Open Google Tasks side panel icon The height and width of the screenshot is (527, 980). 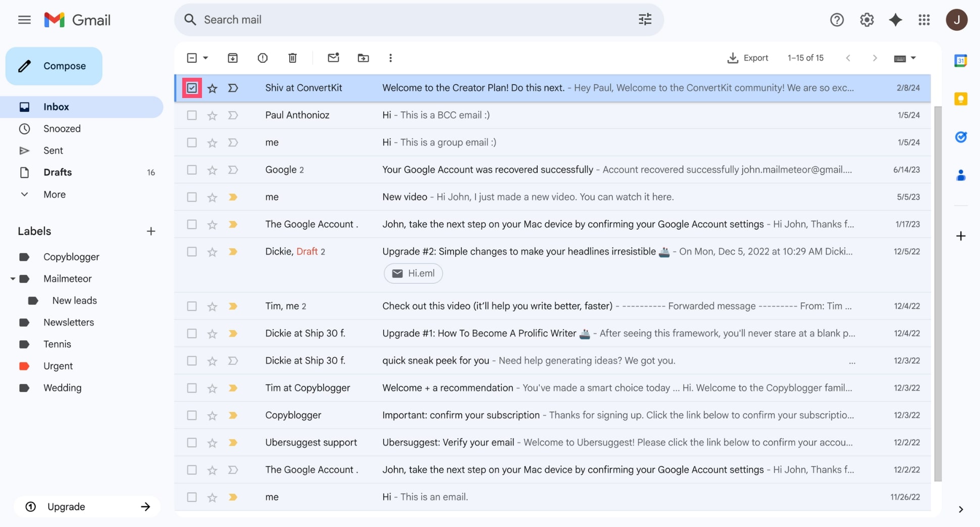coord(960,137)
